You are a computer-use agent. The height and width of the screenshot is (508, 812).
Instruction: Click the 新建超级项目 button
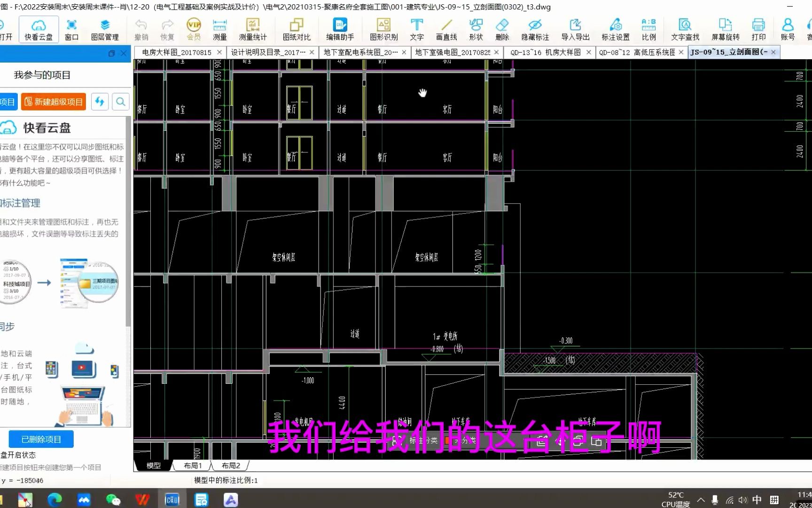tap(54, 102)
